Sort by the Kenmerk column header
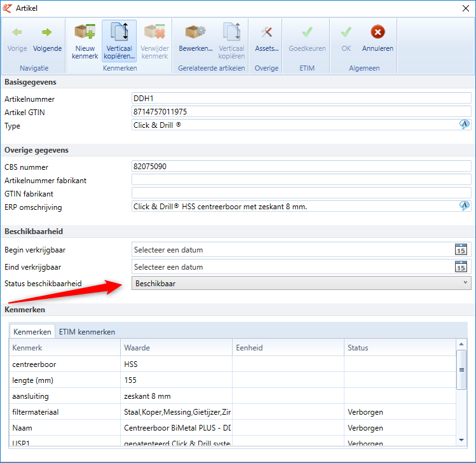The width and height of the screenshot is (476, 463). click(65, 347)
